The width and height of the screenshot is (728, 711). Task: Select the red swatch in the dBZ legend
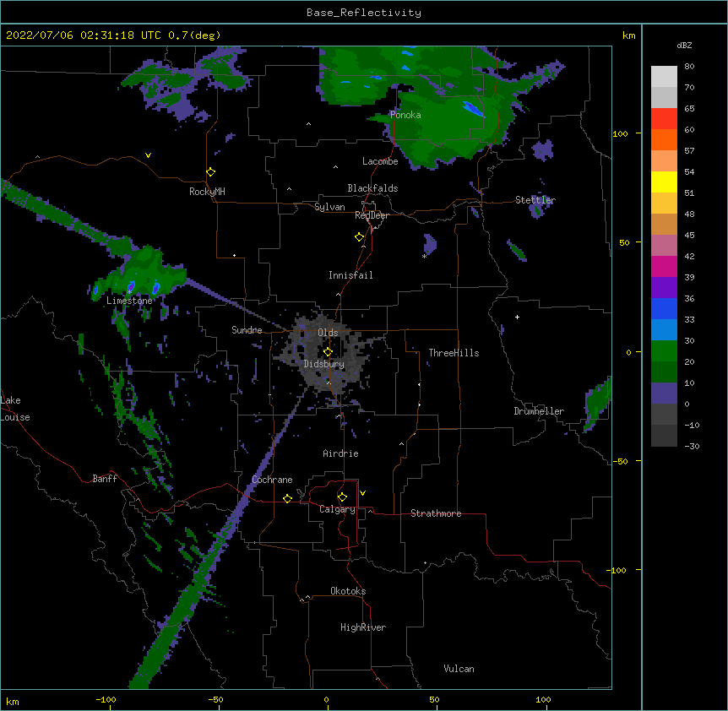pos(664,118)
